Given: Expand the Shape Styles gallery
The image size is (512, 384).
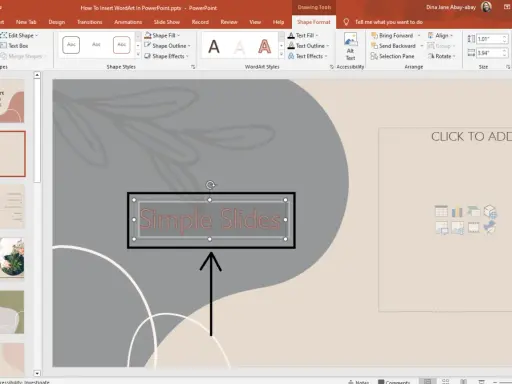Looking at the screenshot, I should click(138, 54).
